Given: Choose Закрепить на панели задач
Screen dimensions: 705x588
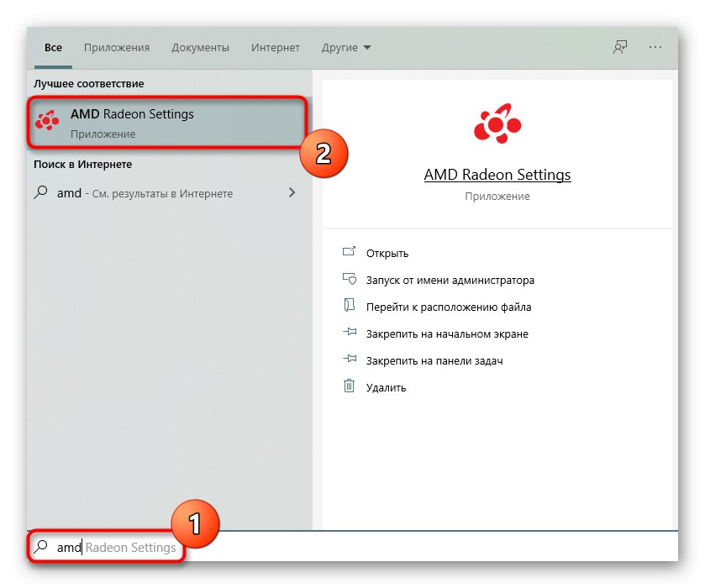Looking at the screenshot, I should 434,361.
